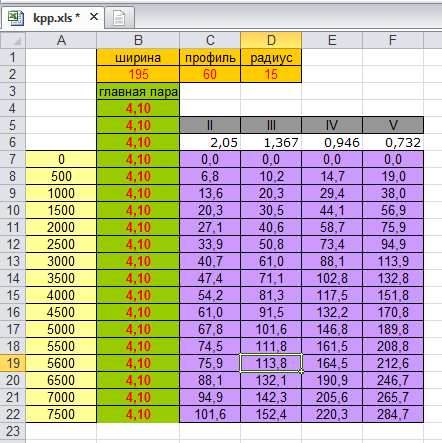Select the width value cell 195
442x443 pixels.
[x=138, y=74]
